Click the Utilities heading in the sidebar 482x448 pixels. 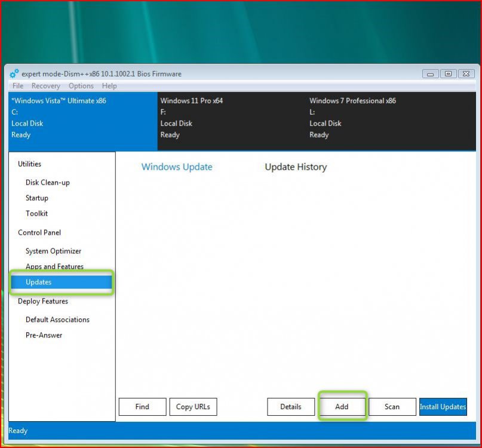click(29, 164)
